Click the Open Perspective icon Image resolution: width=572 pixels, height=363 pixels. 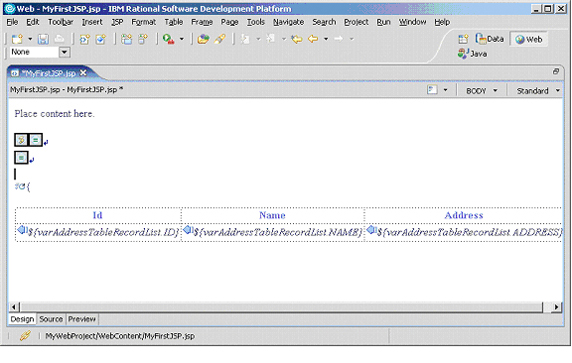[x=463, y=39]
